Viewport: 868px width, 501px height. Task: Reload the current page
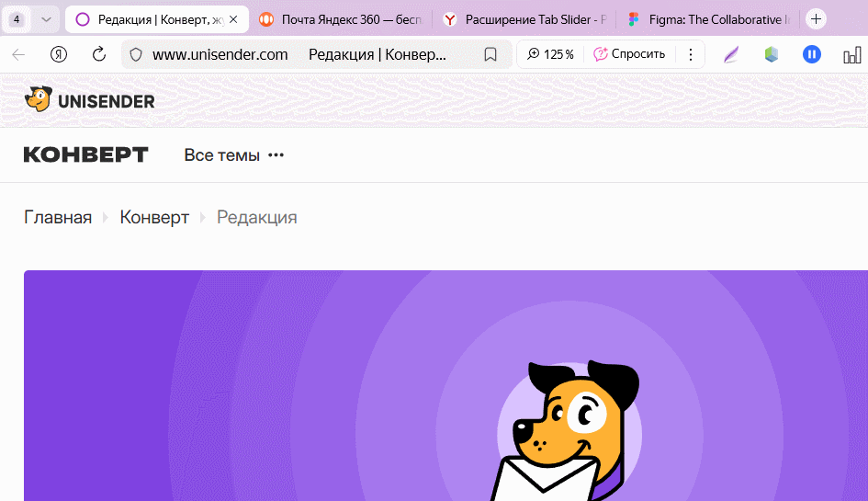click(x=98, y=54)
